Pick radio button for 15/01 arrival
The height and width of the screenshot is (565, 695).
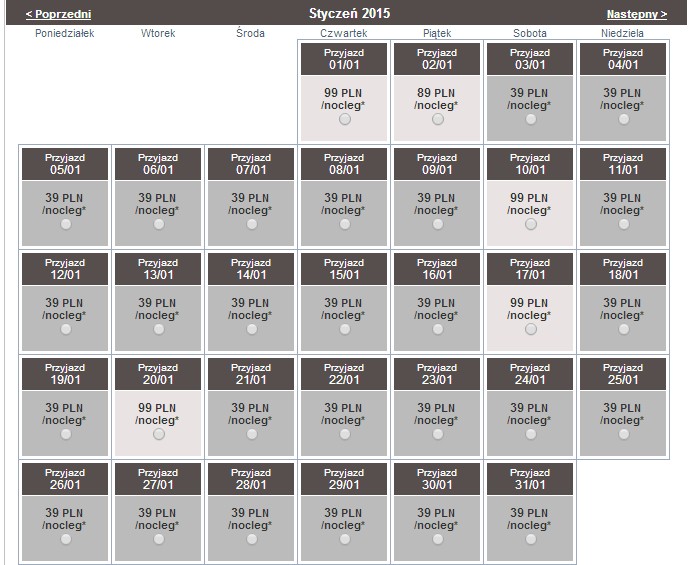(344, 329)
